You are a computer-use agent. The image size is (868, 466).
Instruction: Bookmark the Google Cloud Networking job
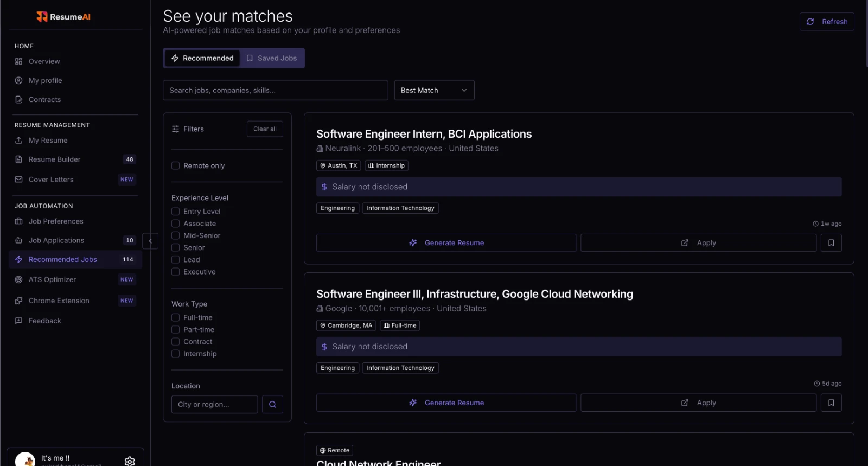[x=831, y=403]
